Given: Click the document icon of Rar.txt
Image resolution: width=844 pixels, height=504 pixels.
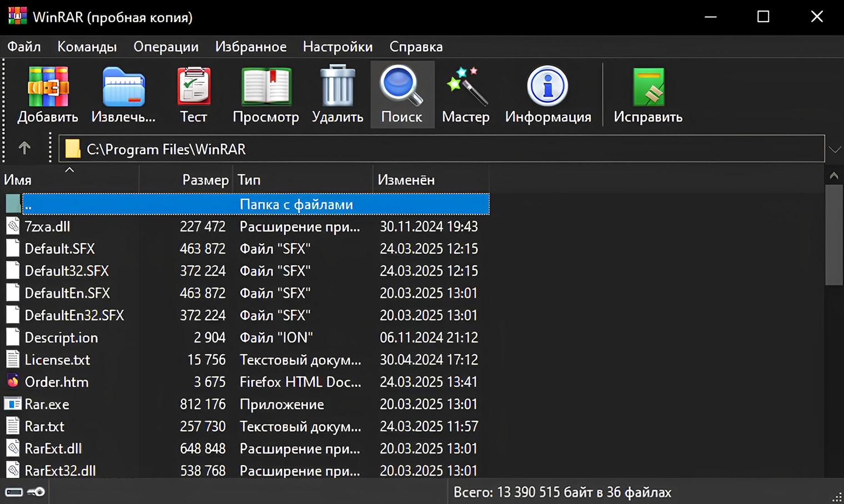Looking at the screenshot, I should pos(13,426).
